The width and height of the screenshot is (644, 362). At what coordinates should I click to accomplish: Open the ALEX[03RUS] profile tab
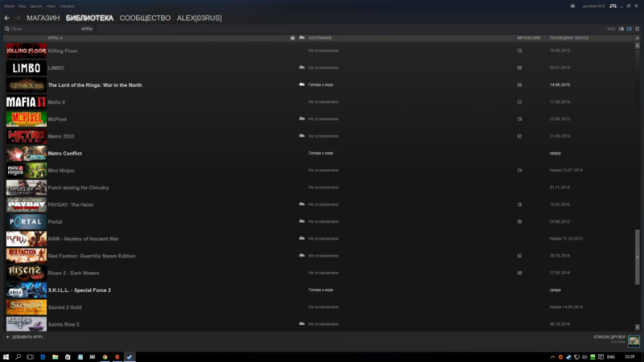(199, 18)
